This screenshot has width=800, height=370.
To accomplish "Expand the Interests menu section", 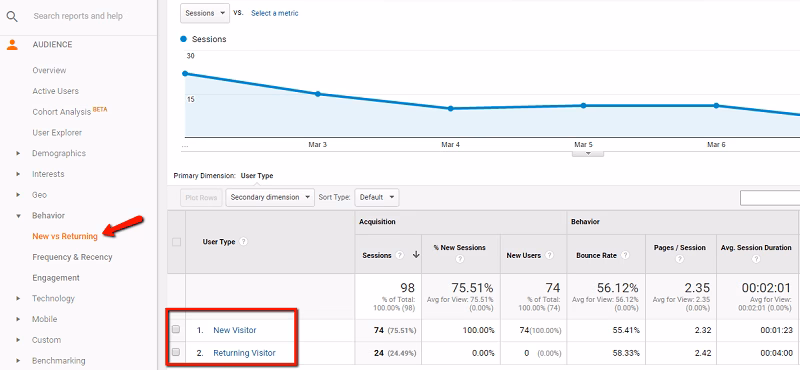I will 18,174.
